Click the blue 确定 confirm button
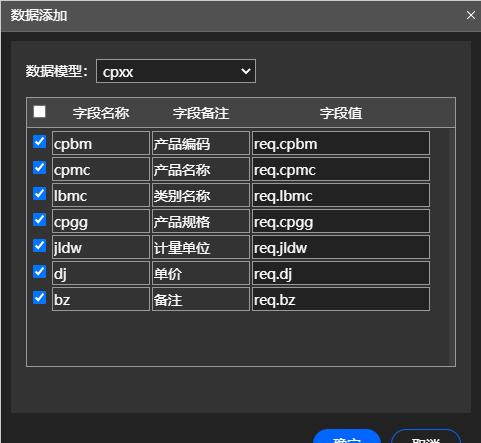481x443 pixels. 347,436
